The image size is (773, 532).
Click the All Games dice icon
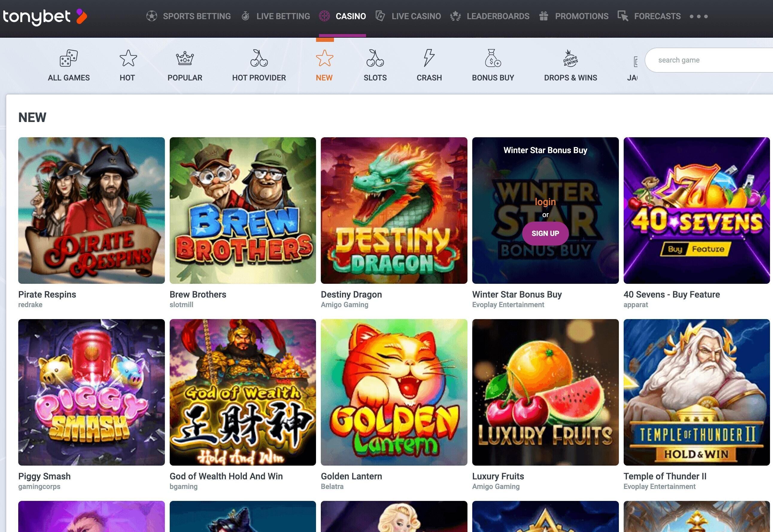[x=69, y=58]
